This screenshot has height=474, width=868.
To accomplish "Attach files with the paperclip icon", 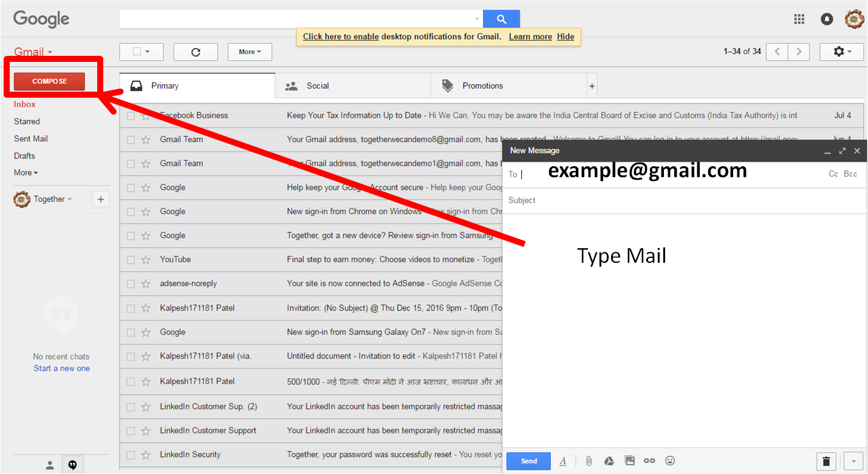I will pos(589,461).
